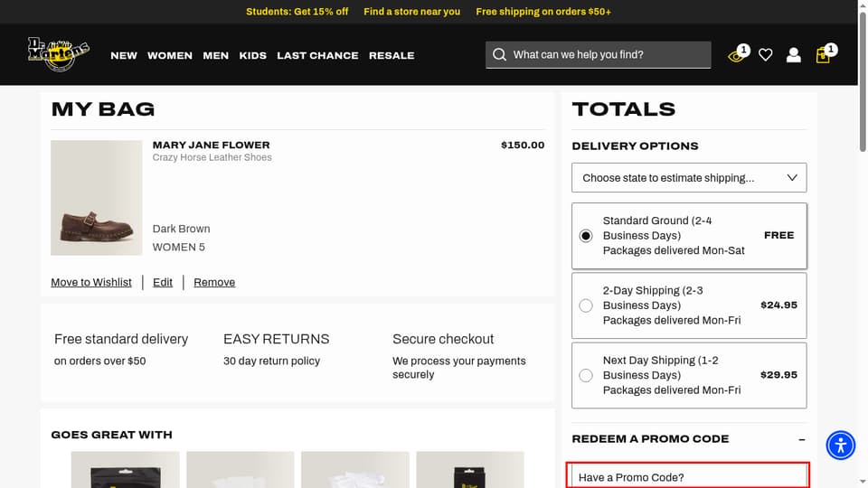The image size is (868, 488).
Task: Click Move to Wishlist link
Action: coord(91,282)
